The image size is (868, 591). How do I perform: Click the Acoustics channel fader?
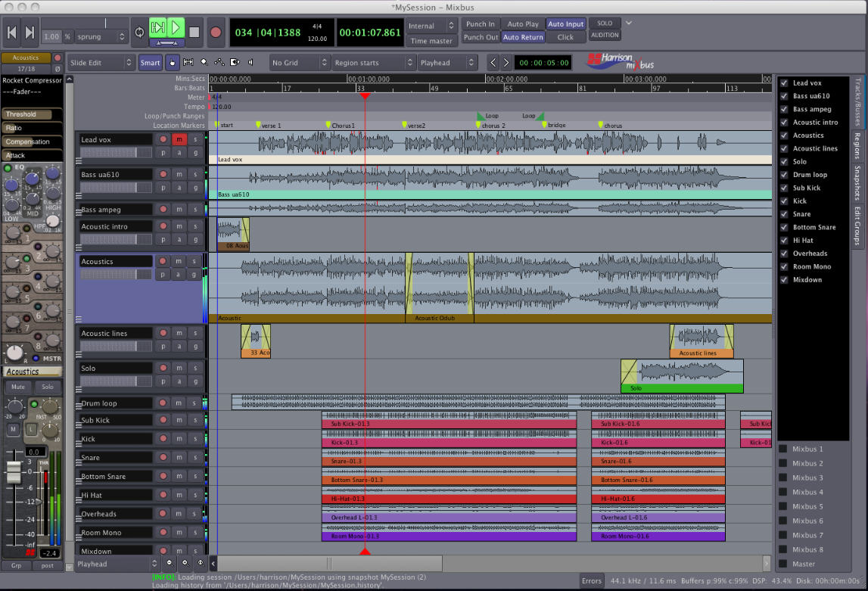click(14, 471)
